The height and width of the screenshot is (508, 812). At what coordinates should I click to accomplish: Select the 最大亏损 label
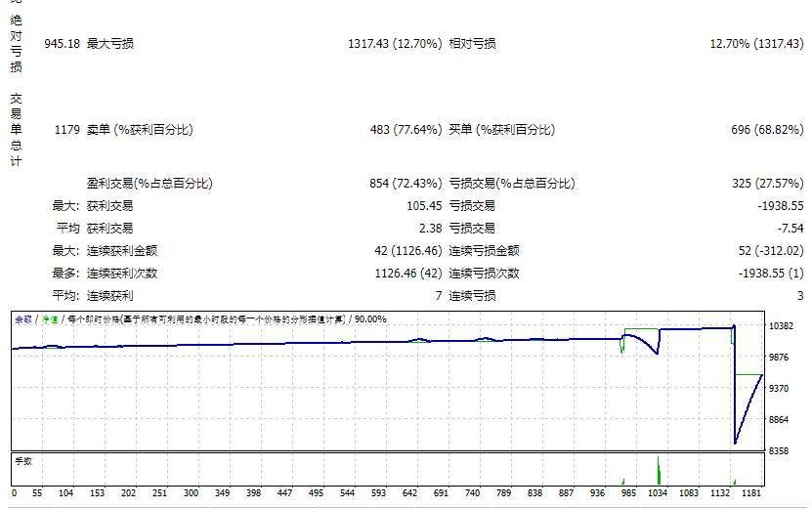tap(110, 44)
